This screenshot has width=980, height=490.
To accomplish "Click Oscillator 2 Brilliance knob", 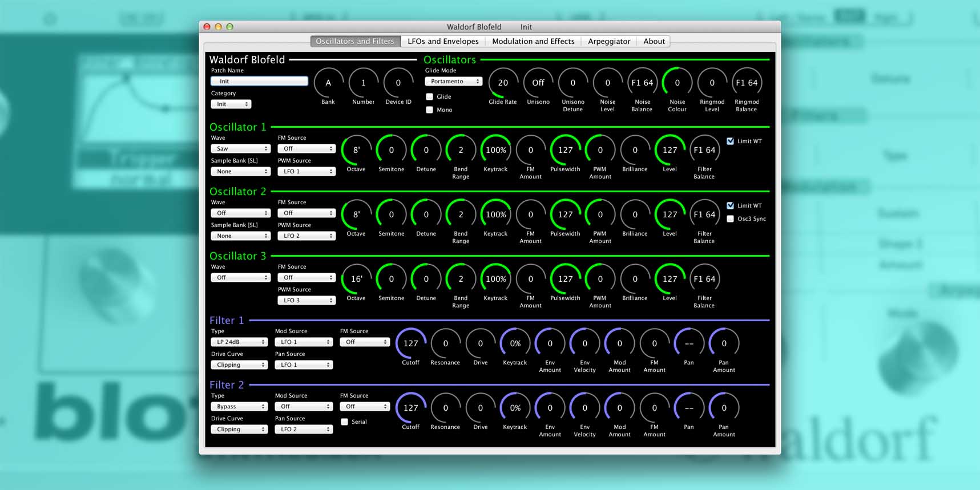I will click(635, 214).
